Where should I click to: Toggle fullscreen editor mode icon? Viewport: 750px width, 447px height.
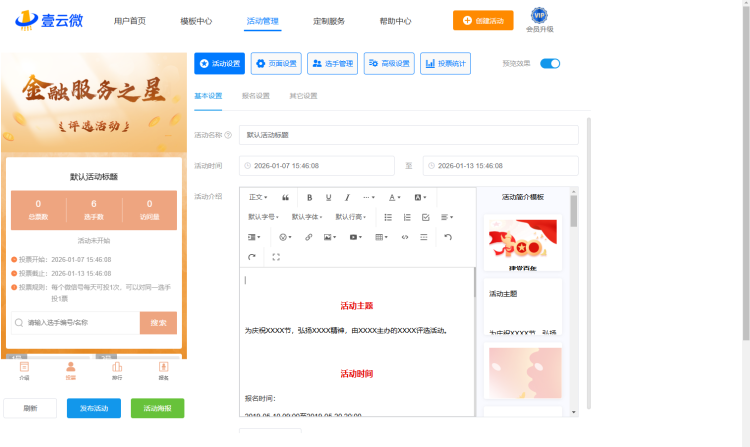(276, 257)
